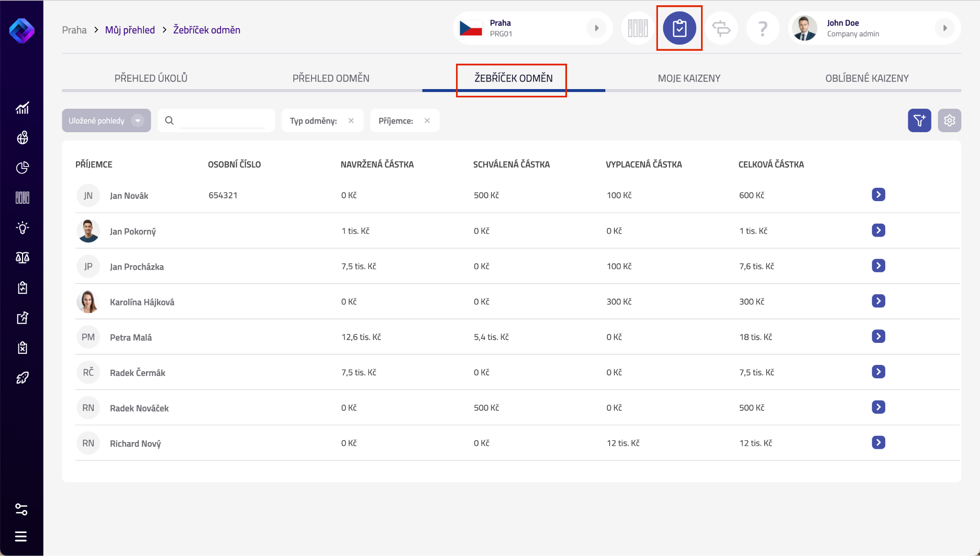This screenshot has height=556, width=980.
Task: Expand the Uložené pohledy dropdown
Action: tap(138, 121)
